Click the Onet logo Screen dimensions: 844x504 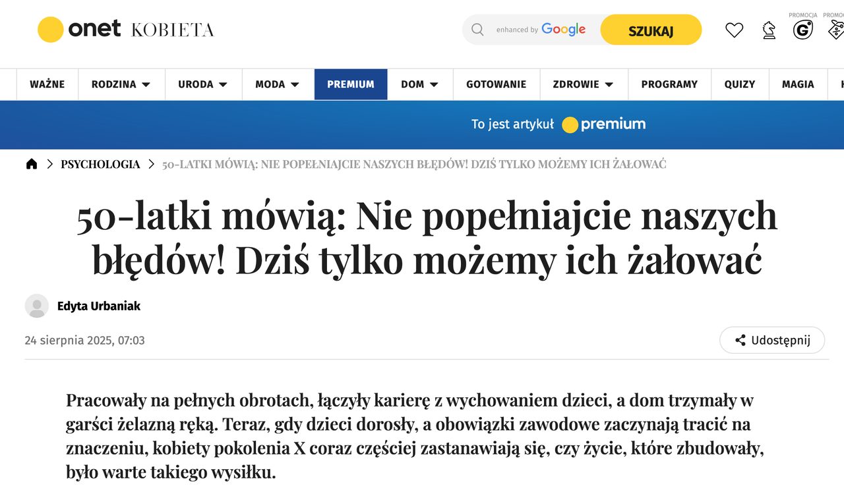[79, 29]
